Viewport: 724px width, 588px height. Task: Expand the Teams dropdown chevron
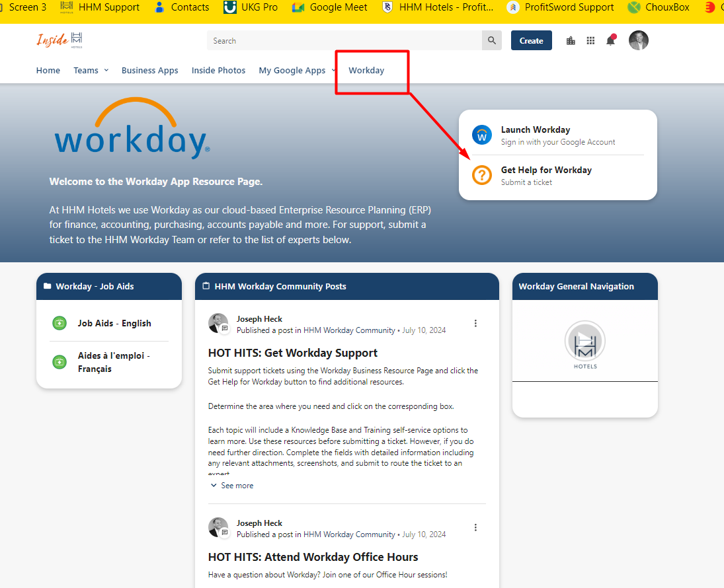tap(106, 70)
